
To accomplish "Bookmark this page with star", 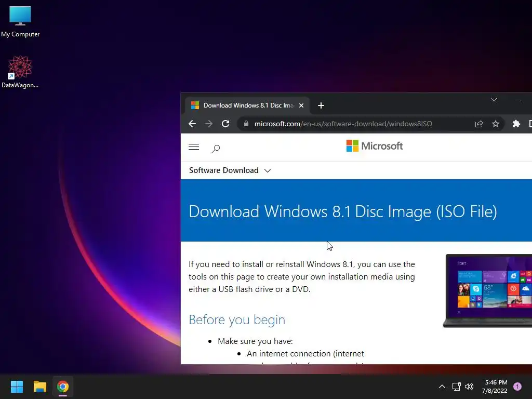I will 495,124.
